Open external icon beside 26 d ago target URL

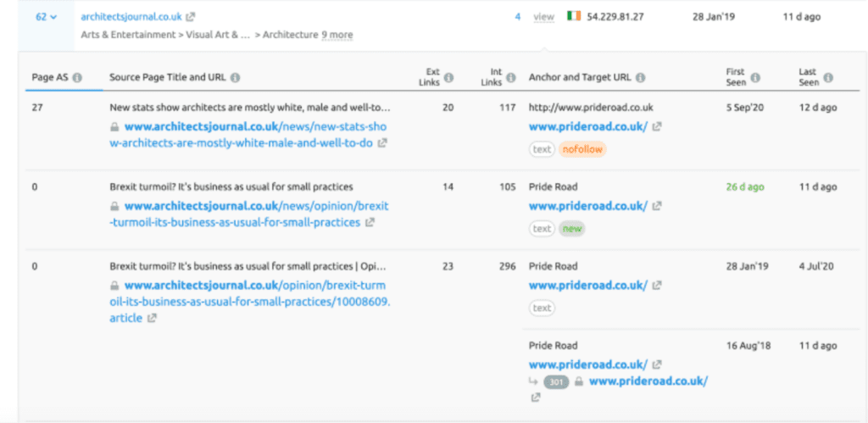tap(657, 206)
